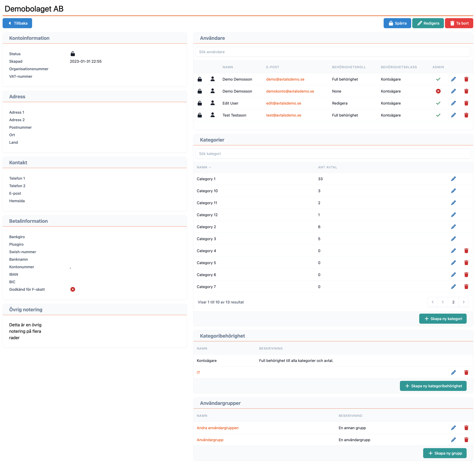Open page 2 of categories
This screenshot has height=467, width=476.
(x=453, y=302)
